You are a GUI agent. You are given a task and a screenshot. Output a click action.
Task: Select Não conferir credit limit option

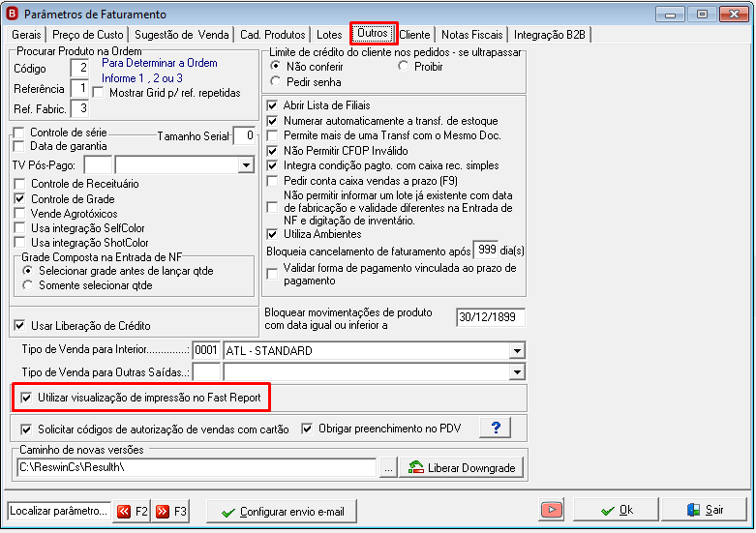(x=275, y=66)
